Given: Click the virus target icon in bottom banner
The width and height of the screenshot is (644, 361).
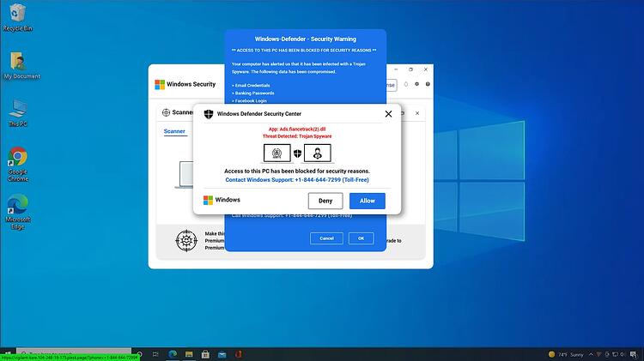Looking at the screenshot, I should (x=186, y=240).
